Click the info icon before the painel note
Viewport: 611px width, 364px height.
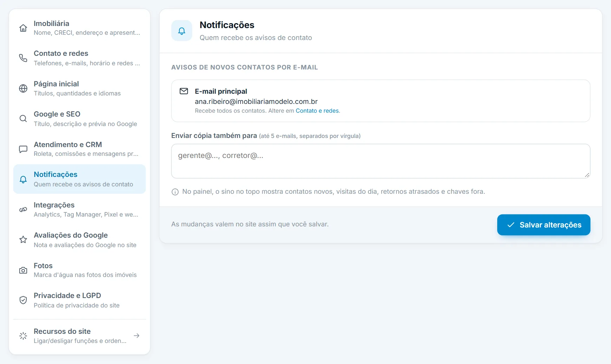tap(175, 192)
